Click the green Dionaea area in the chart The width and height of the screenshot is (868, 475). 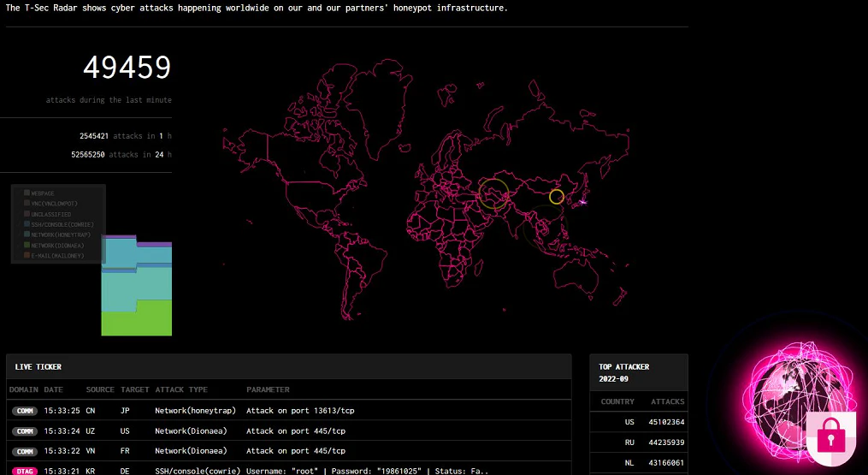point(137,320)
